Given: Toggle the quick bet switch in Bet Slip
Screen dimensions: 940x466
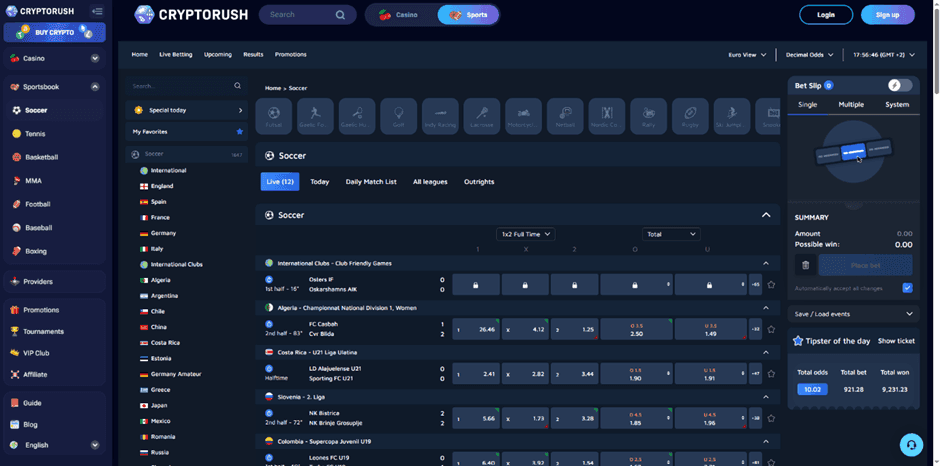Looking at the screenshot, I should pyautogui.click(x=899, y=86).
